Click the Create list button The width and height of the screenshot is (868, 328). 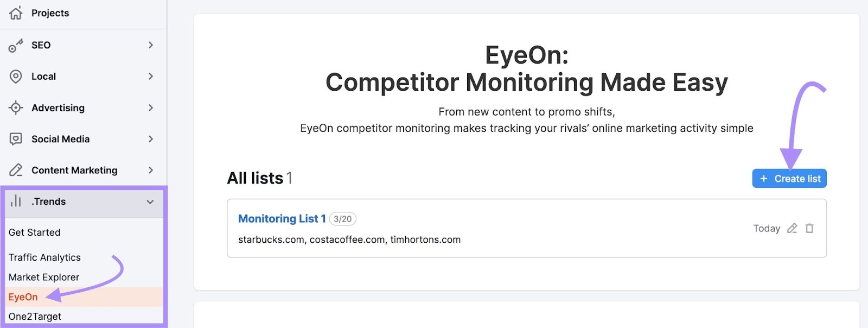[x=789, y=178]
